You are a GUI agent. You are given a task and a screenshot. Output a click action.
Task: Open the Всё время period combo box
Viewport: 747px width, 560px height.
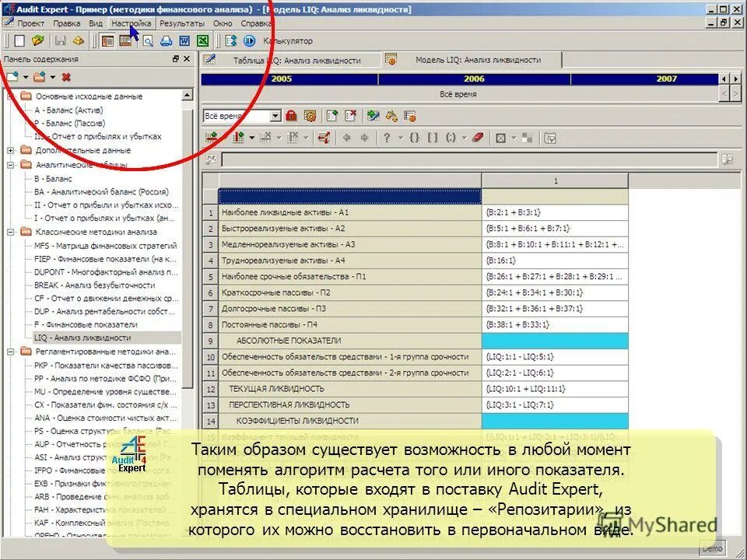[242, 116]
